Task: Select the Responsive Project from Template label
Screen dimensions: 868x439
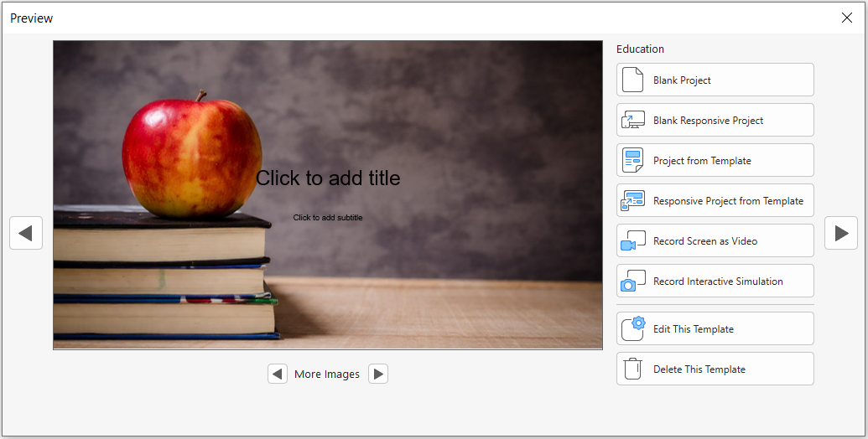Action: [728, 201]
